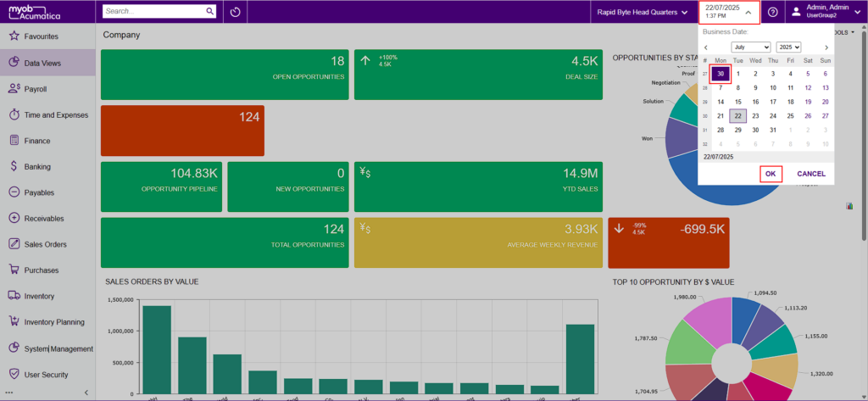
Task: Click the Banking sidebar label
Action: point(37,167)
